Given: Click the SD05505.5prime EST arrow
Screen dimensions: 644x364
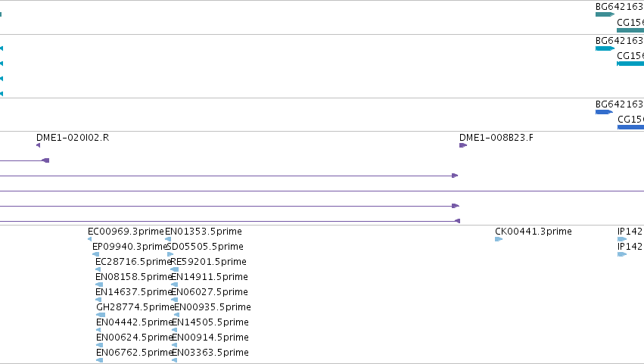Looking at the screenshot, I should pyautogui.click(x=170, y=254).
